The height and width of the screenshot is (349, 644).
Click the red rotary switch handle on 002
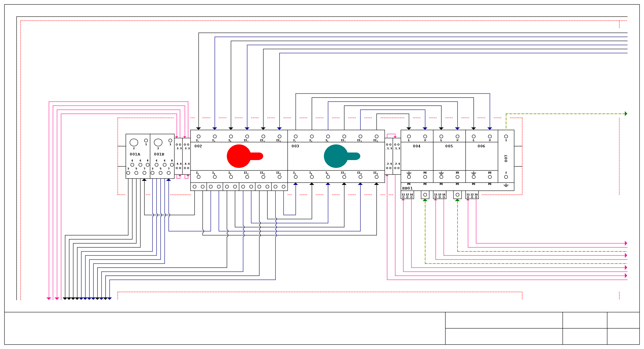coord(239,156)
